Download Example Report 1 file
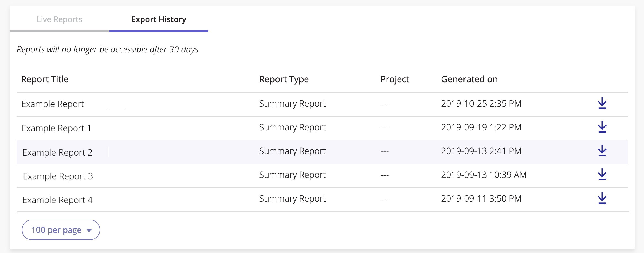 pos(602,127)
